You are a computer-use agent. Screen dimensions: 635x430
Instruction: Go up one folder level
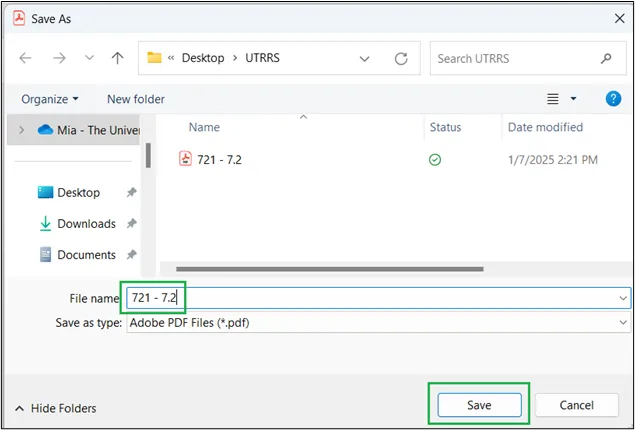pos(117,58)
